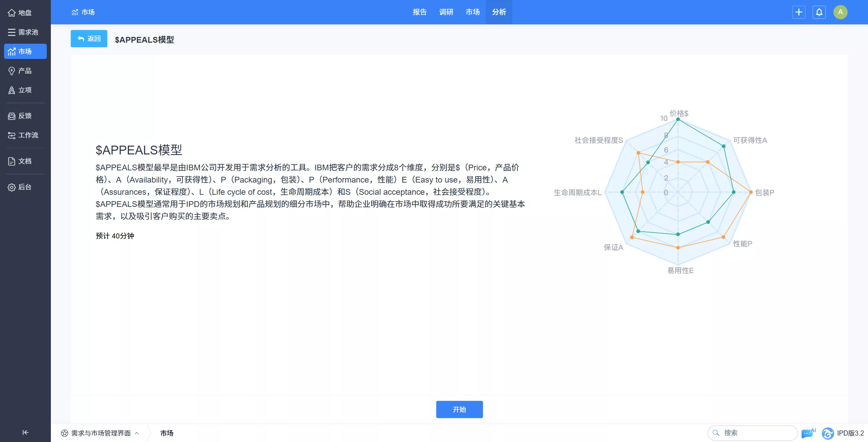Click the 性能P radar axis label

coord(743,244)
